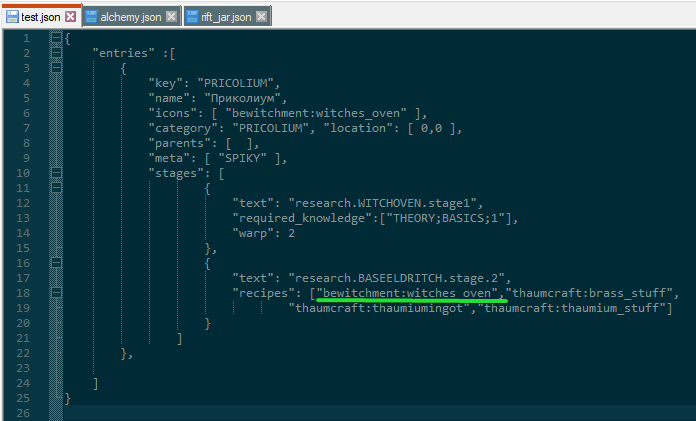
Task: Switch to the alchemy.json tab
Action: coord(131,17)
